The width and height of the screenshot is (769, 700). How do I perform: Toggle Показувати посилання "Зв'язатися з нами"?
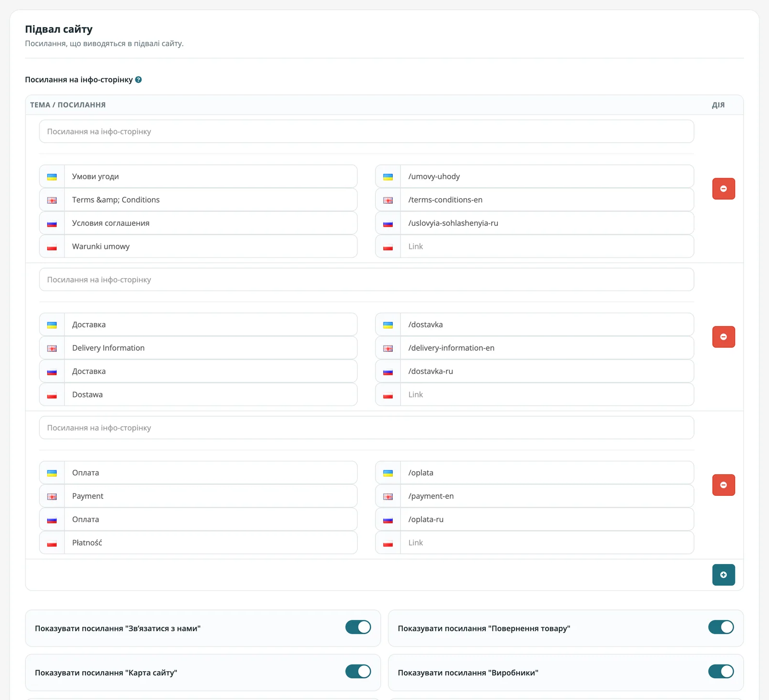(358, 627)
